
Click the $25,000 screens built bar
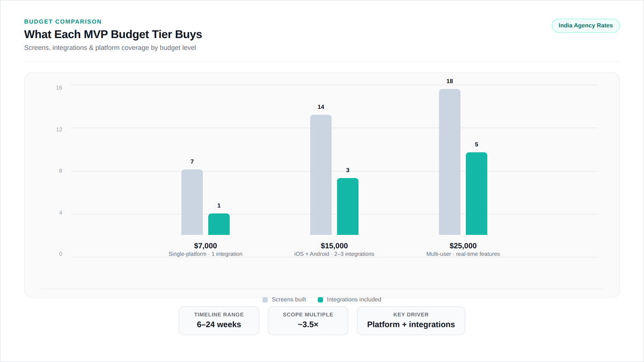tap(450, 162)
